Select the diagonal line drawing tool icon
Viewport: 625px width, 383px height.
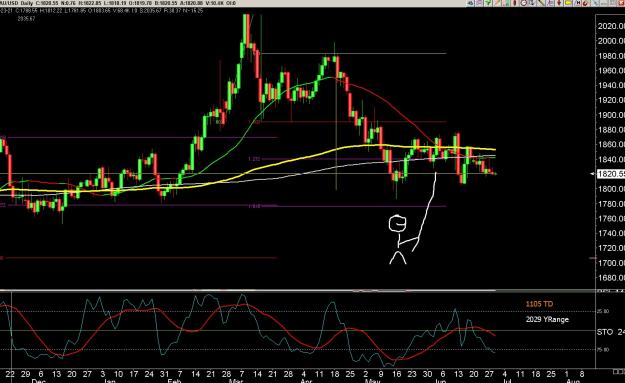pos(541,3)
